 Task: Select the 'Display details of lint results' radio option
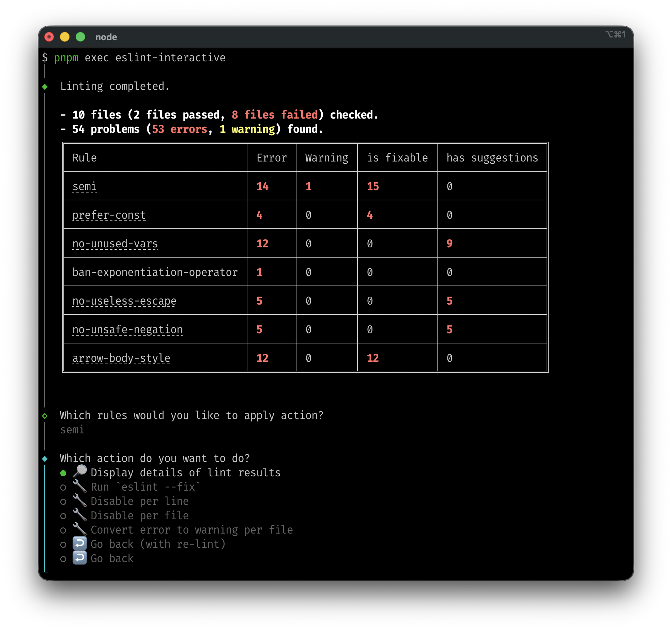63,473
